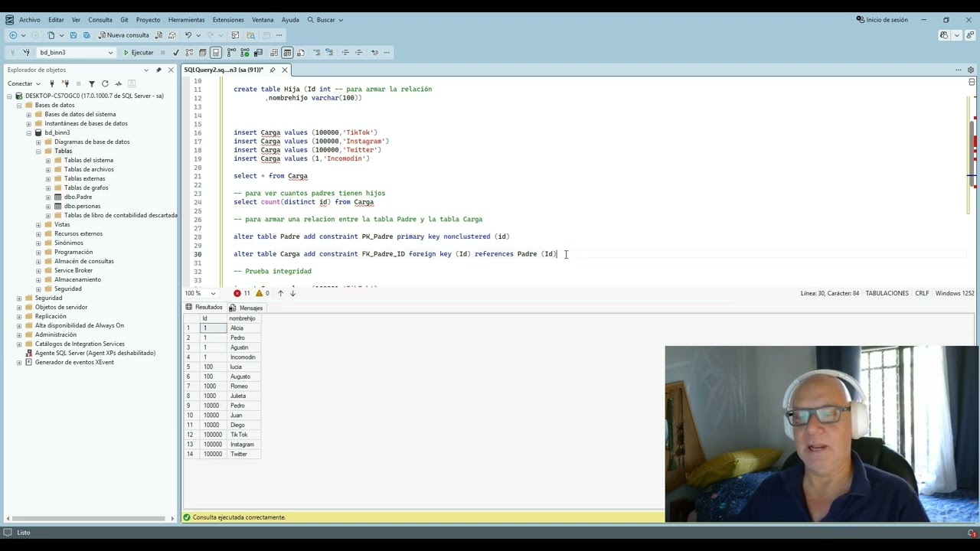Click the Nueva consulta toolbar button

tap(123, 35)
